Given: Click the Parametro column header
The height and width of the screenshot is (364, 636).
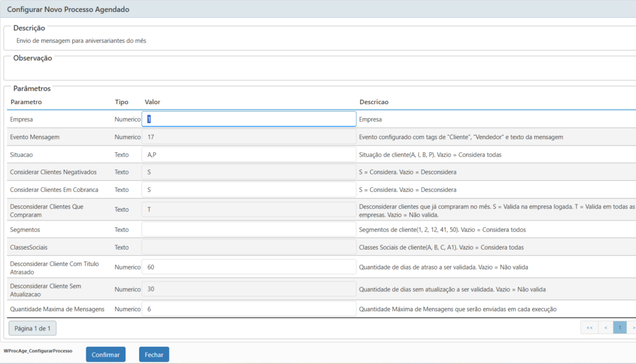Looking at the screenshot, I should pos(26,102).
